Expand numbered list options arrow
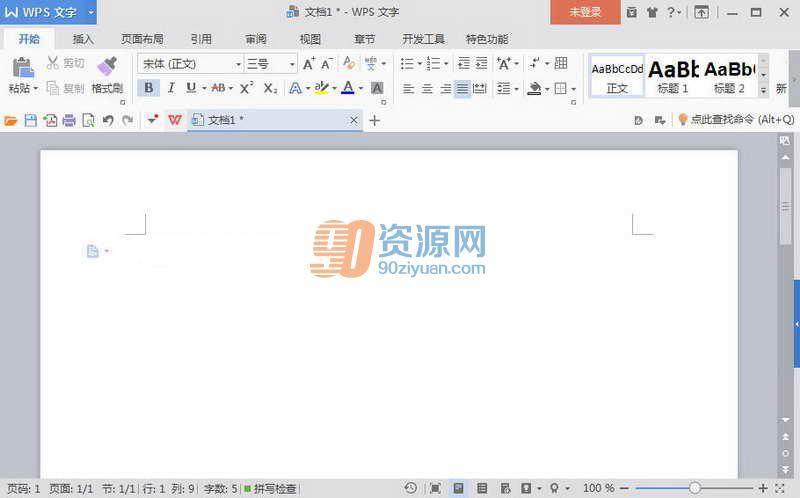 tap(446, 64)
